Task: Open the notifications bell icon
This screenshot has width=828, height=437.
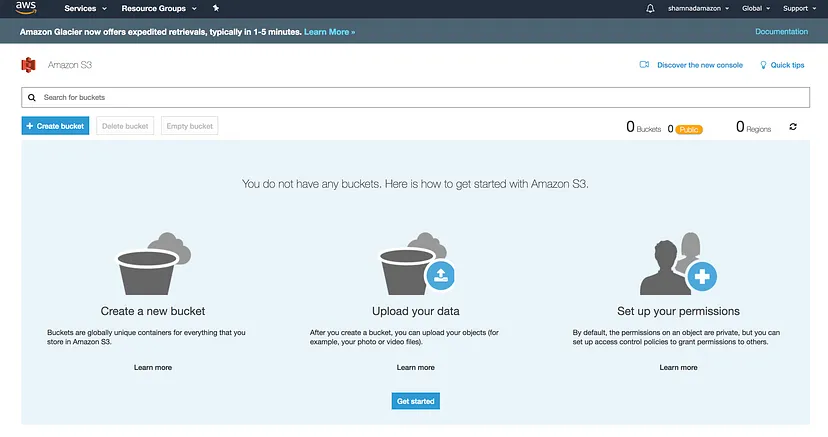Action: (x=651, y=8)
